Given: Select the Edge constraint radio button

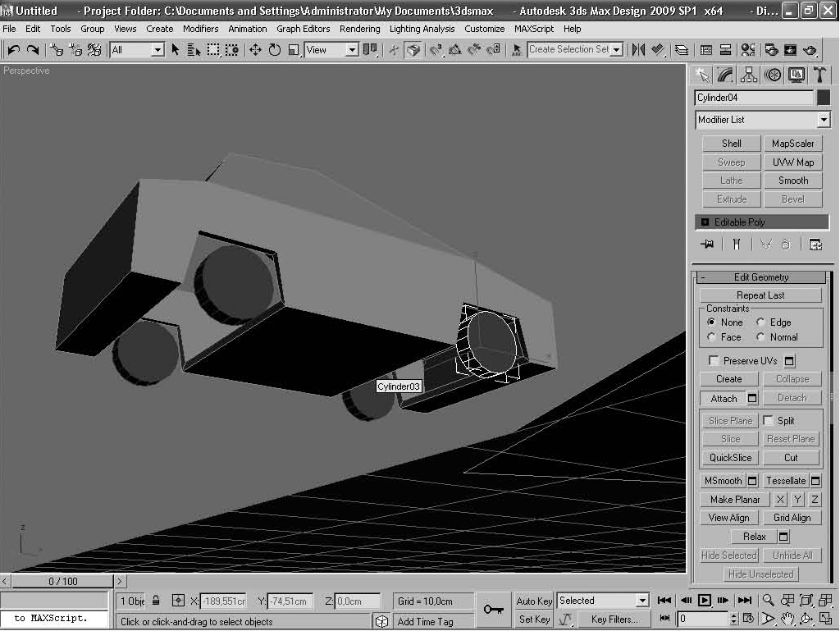Looking at the screenshot, I should pos(761,322).
